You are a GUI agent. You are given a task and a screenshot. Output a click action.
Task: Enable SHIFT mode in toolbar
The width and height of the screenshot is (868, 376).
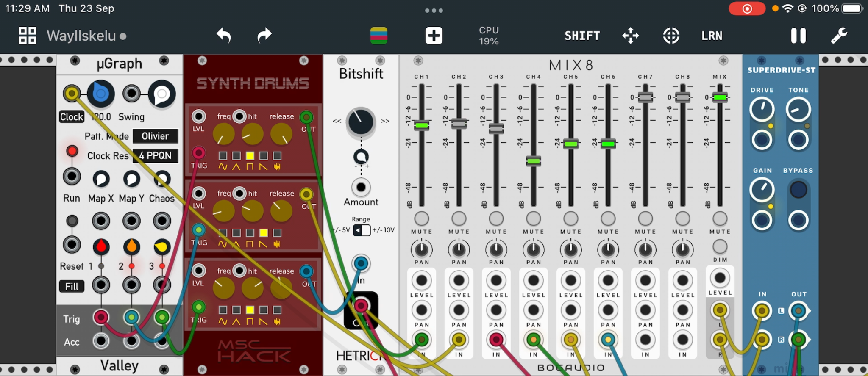pyautogui.click(x=582, y=36)
